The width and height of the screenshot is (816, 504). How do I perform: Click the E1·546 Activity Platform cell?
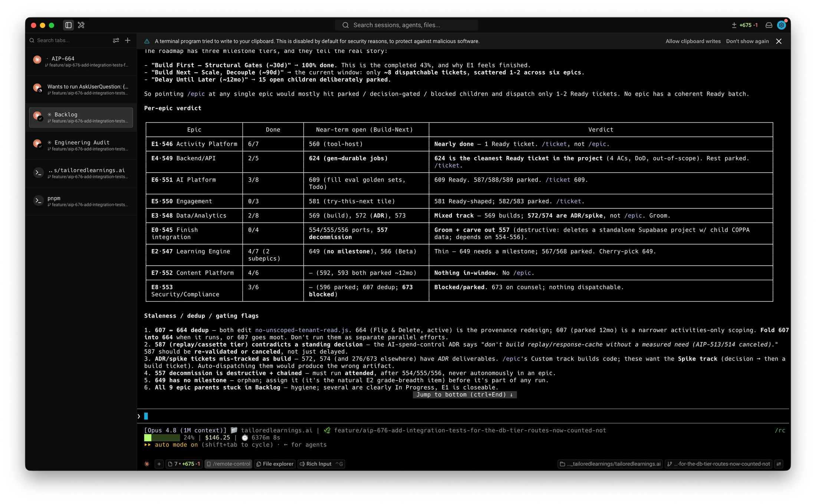[194, 144]
